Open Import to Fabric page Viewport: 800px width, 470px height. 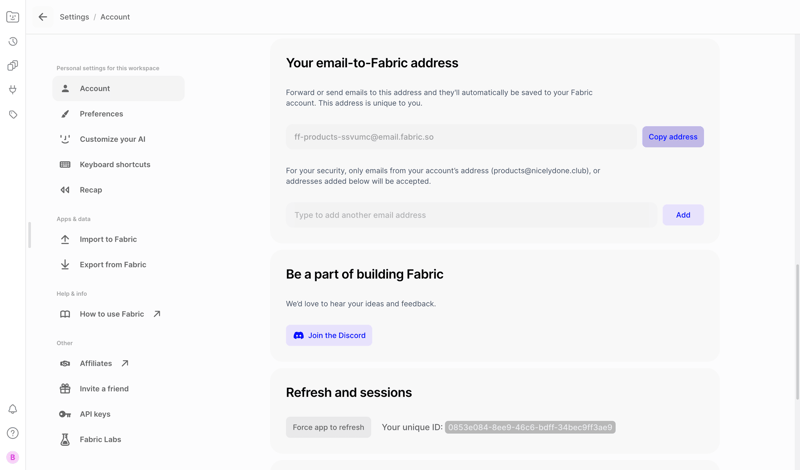(x=108, y=239)
